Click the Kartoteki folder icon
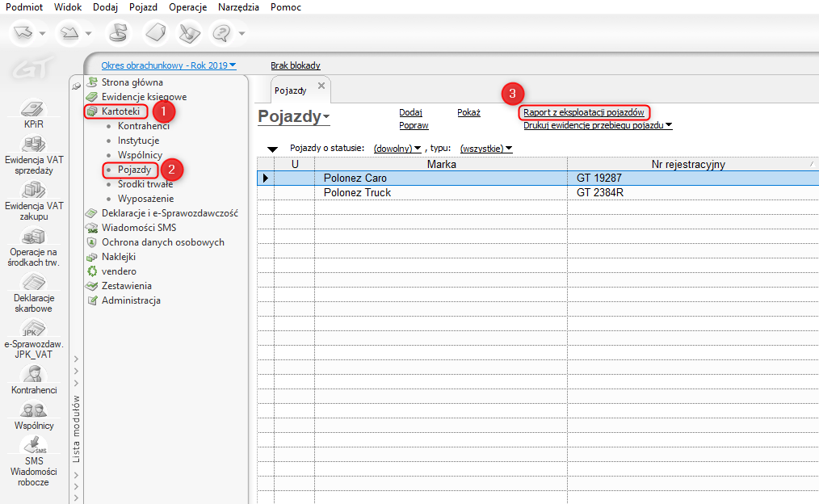The width and height of the screenshot is (819, 504). pyautogui.click(x=92, y=111)
